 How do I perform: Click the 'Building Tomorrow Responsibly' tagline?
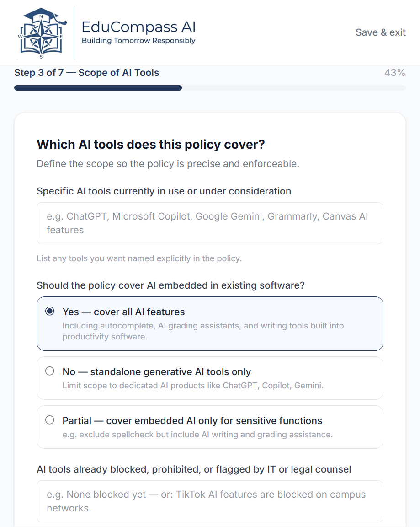(x=138, y=41)
